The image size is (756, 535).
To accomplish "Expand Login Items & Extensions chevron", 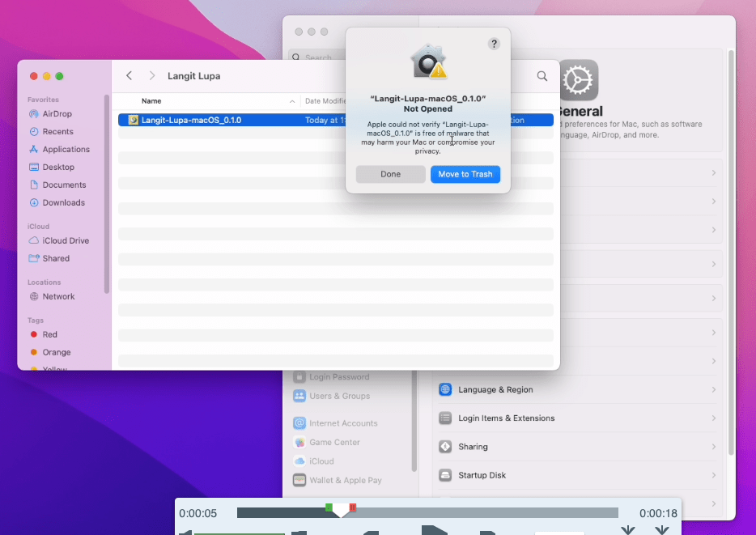I will point(713,418).
